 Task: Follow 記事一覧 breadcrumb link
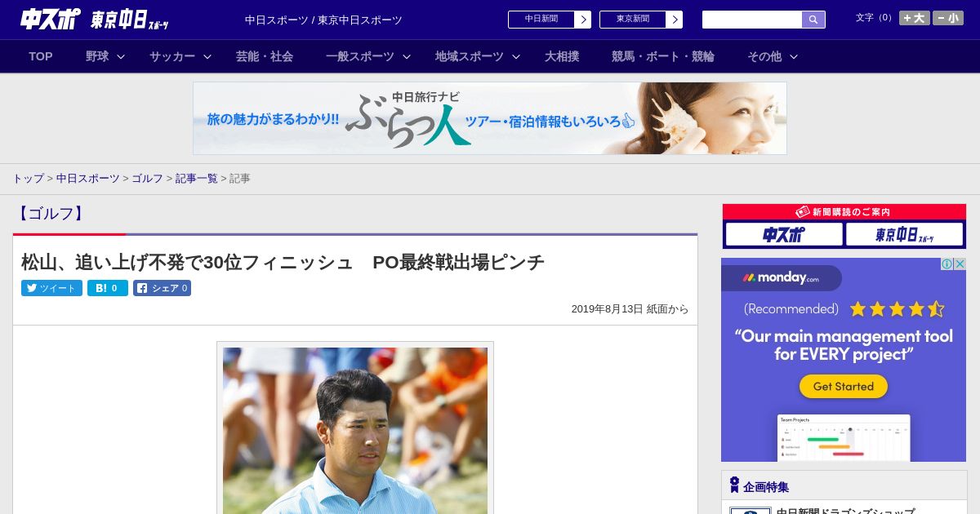click(x=197, y=179)
